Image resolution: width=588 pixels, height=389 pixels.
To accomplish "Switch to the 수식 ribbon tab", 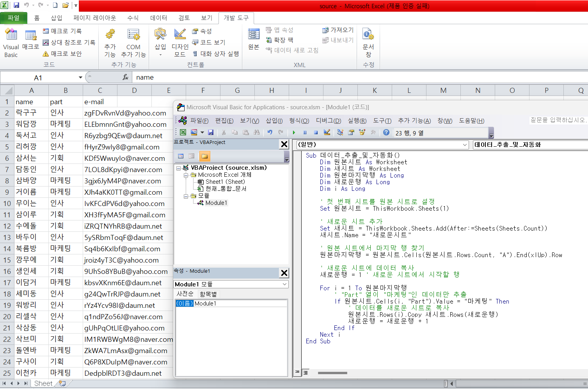I will click(x=133, y=18).
